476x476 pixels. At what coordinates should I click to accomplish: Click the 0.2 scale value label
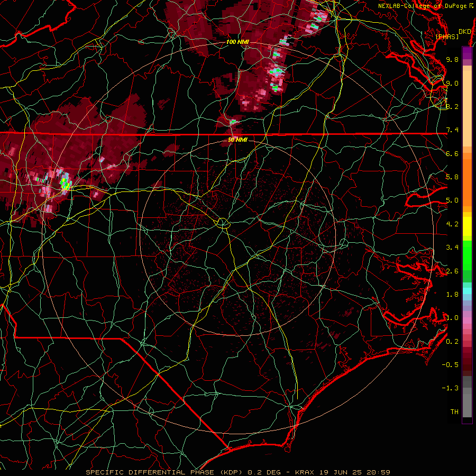point(452,342)
